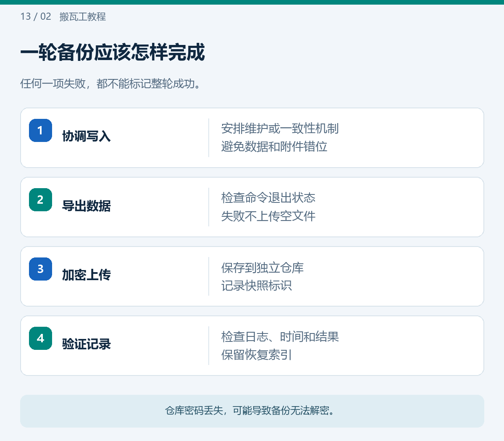The image size is (504, 441).
Task: Click the text 安排维护或一致性机制
Action: tap(280, 129)
